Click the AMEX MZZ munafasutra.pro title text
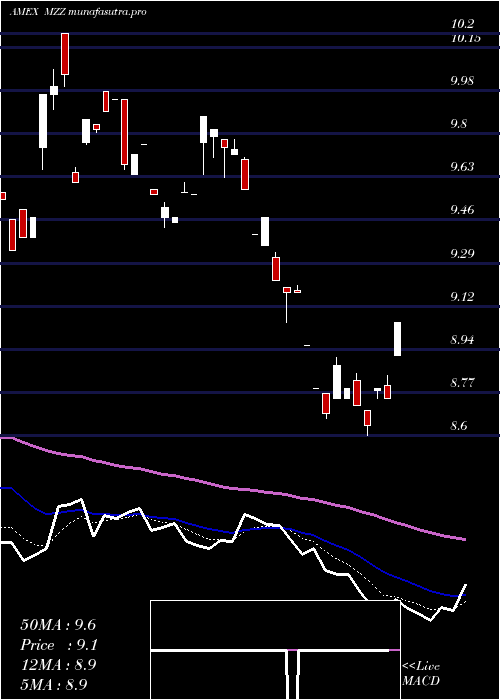Screen dimensions: 500x700 click(78, 12)
